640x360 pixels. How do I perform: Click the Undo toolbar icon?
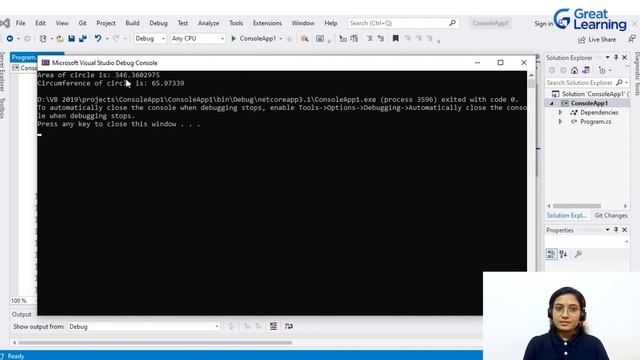[x=98, y=38]
